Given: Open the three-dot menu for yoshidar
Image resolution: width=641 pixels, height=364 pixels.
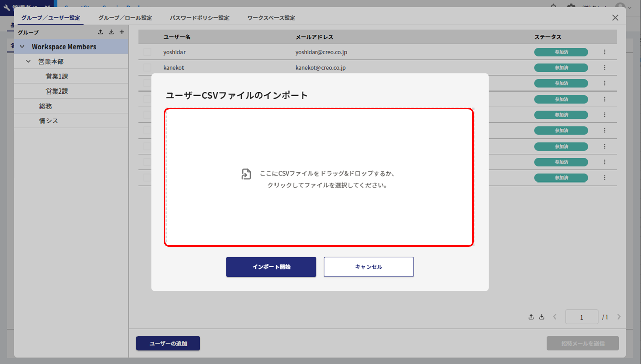Looking at the screenshot, I should tap(604, 52).
